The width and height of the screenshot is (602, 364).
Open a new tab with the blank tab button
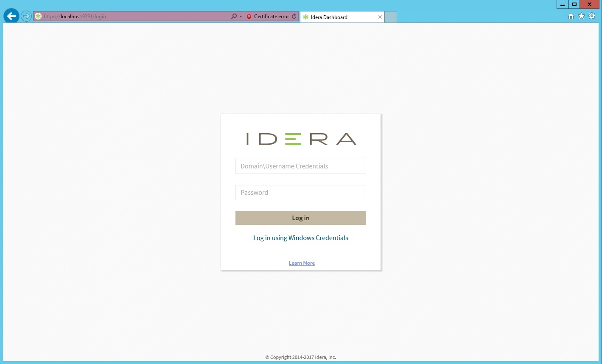coord(391,17)
